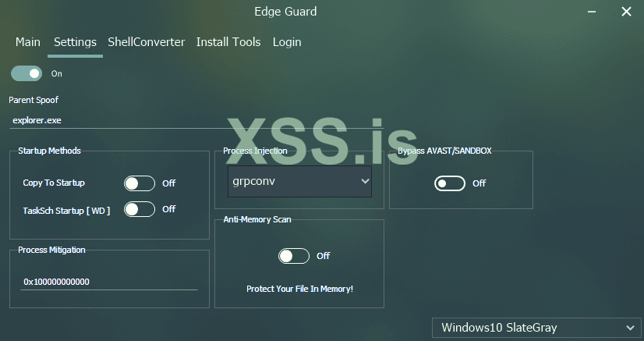Viewport: 644px width, 341px height.
Task: Click the TaskSch Startup [ WD ] label
Action: pos(66,211)
